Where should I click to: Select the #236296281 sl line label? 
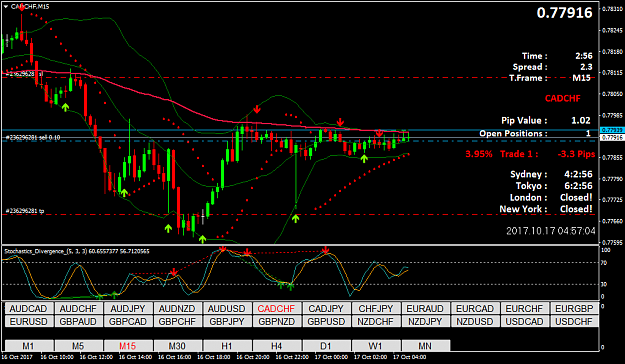coord(24,74)
